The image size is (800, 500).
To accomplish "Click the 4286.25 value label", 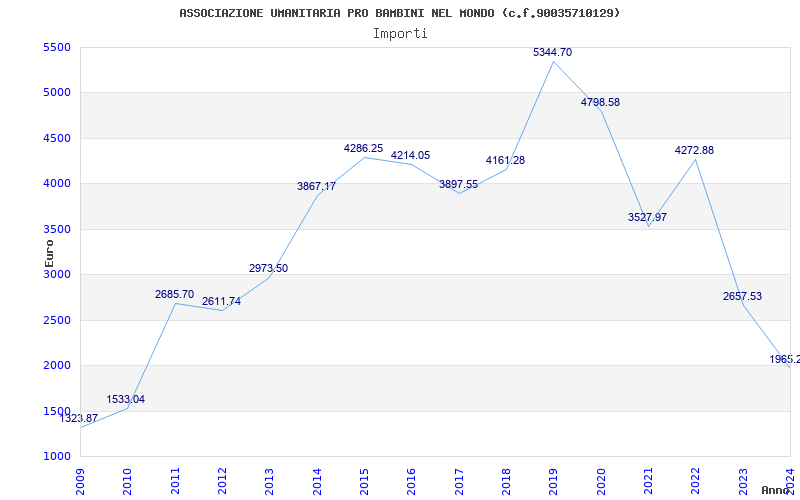I will point(363,148).
